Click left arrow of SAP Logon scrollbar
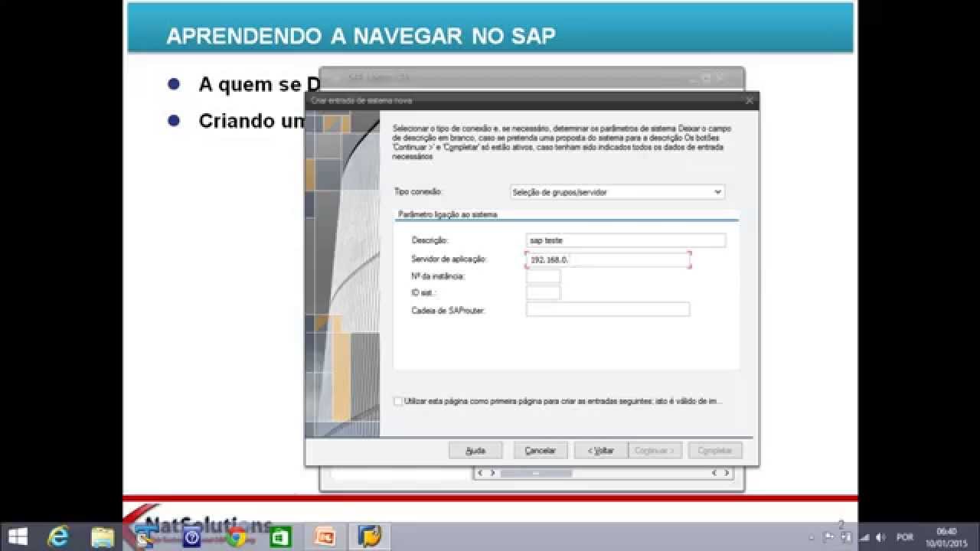The image size is (980, 551). click(x=480, y=473)
